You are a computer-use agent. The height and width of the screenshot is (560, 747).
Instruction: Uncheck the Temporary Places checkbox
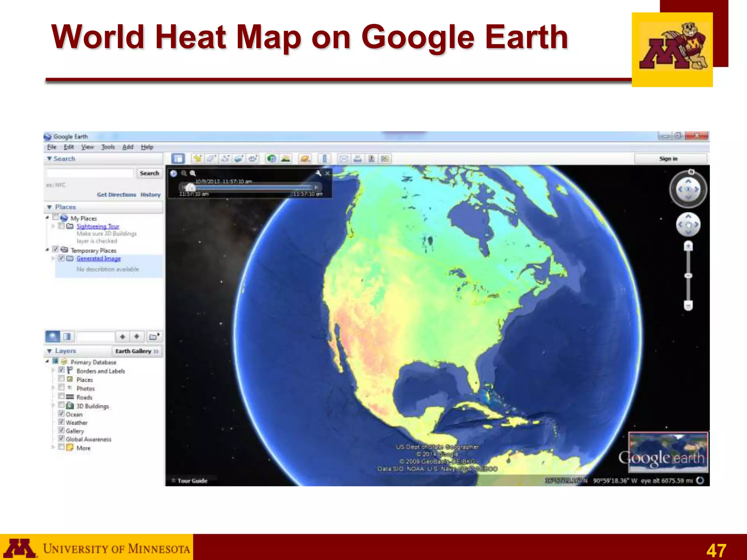(55, 249)
